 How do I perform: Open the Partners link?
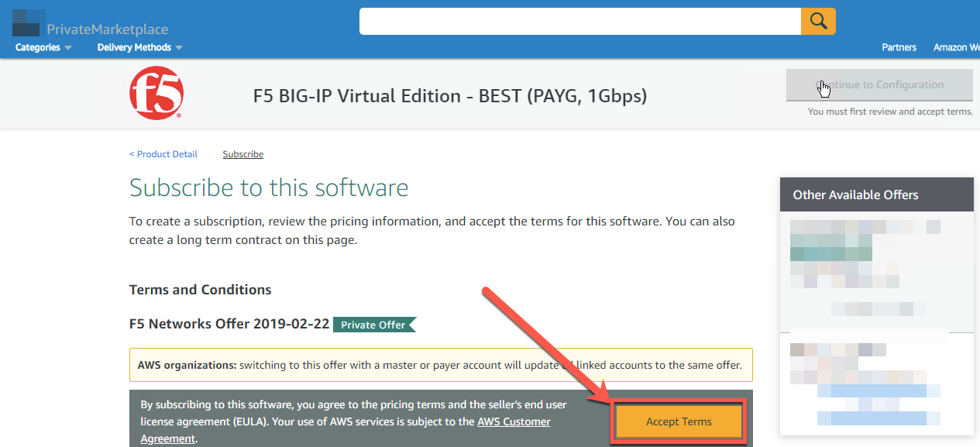pyautogui.click(x=899, y=47)
